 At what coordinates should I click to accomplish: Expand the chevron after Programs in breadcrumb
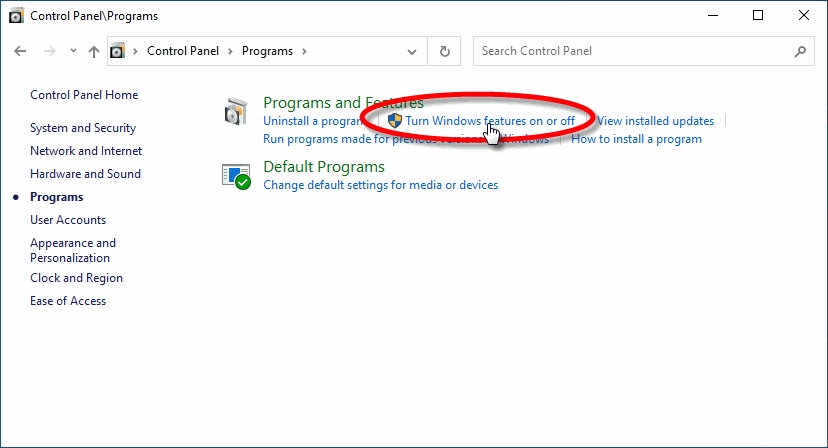pyautogui.click(x=303, y=51)
